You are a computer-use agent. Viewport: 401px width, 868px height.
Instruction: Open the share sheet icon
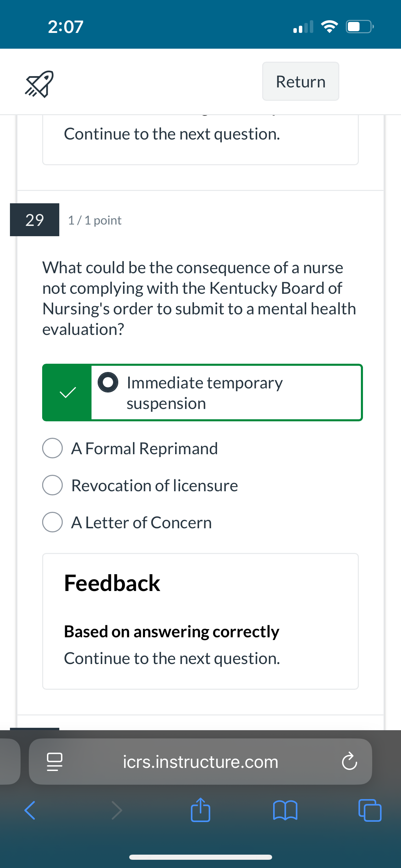click(x=200, y=809)
